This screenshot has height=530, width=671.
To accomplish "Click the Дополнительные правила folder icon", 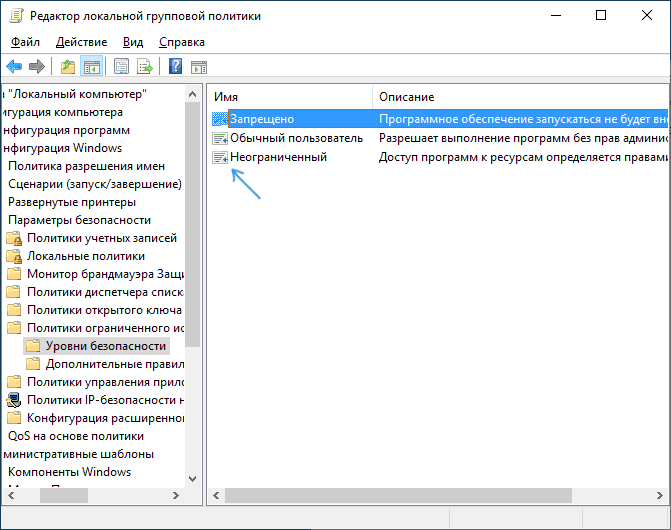I will click(x=33, y=364).
